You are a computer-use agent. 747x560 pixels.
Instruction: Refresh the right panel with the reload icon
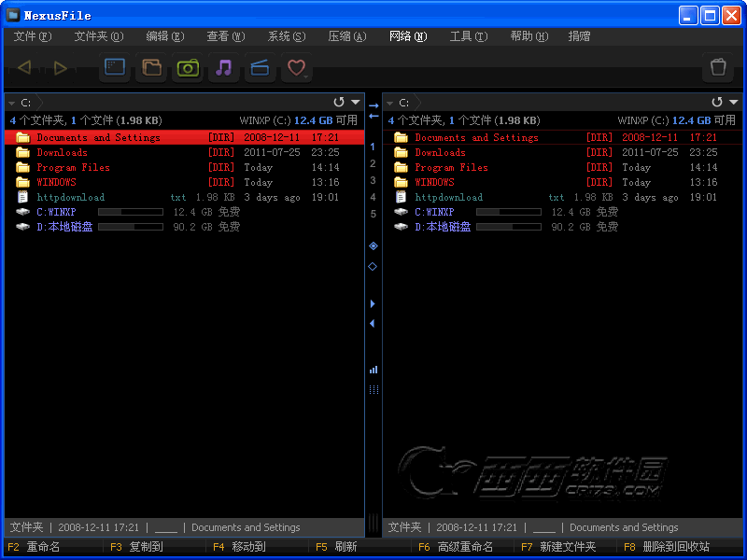(717, 102)
